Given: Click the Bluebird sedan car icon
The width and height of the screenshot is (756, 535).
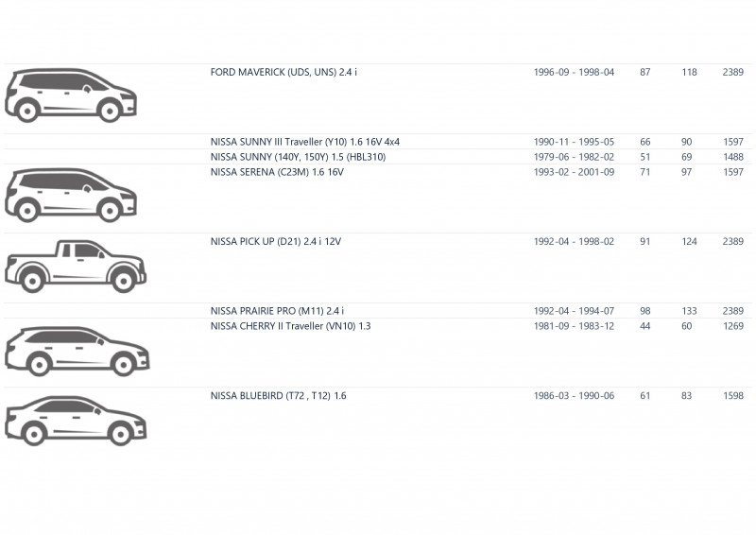Looking at the screenshot, I should (x=76, y=421).
